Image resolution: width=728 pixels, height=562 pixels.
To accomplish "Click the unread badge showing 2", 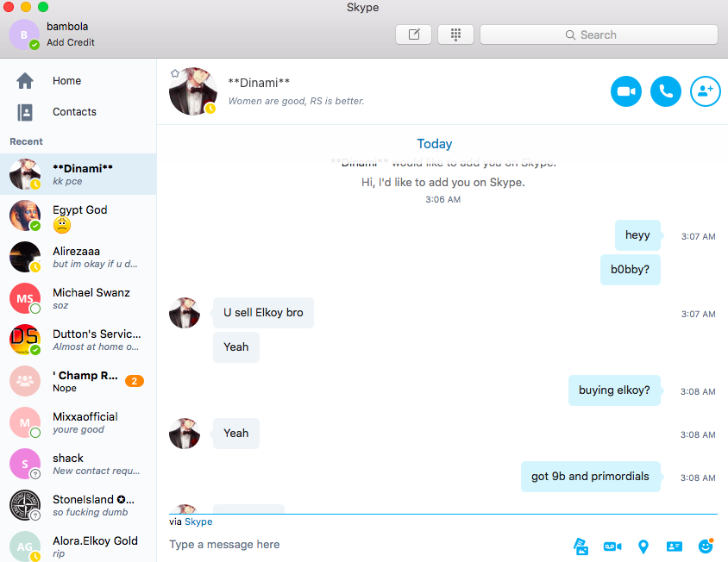I will click(135, 381).
